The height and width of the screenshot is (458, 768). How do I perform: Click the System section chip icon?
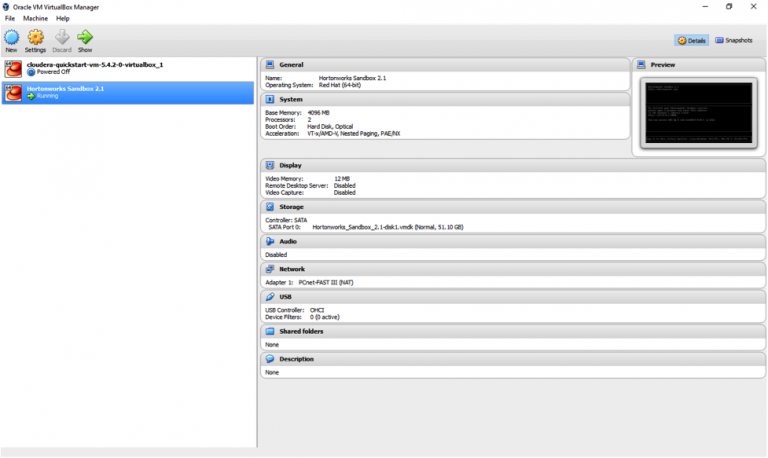pos(270,99)
